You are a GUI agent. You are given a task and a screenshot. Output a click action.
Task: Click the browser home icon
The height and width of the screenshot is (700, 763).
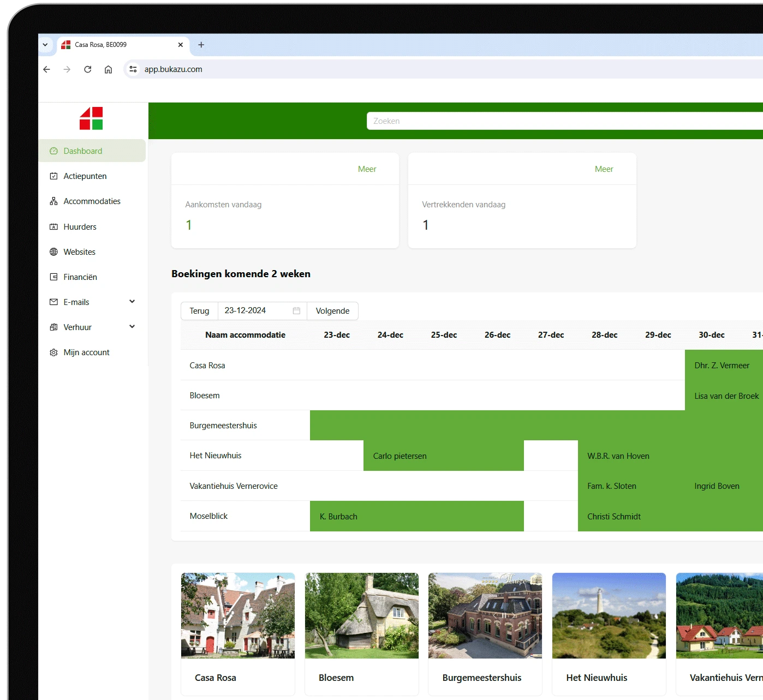[109, 69]
